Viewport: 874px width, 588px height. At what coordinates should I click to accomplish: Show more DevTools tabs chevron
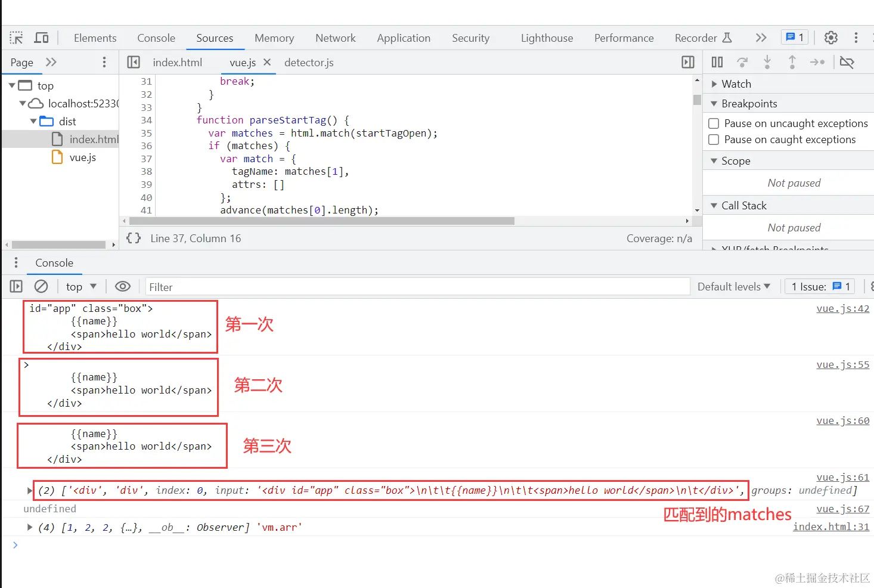tap(761, 38)
